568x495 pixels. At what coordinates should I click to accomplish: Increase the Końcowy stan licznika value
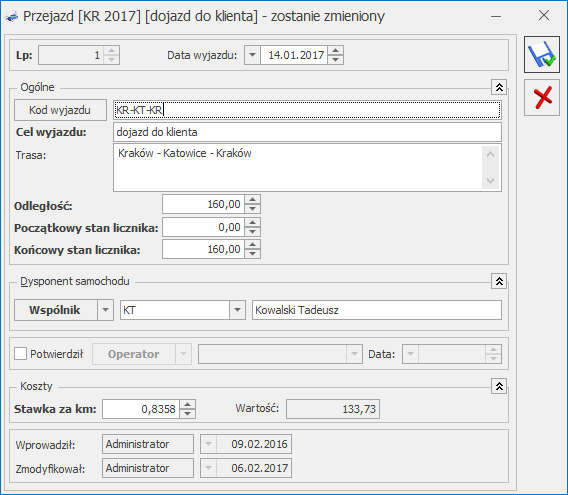click(x=252, y=245)
